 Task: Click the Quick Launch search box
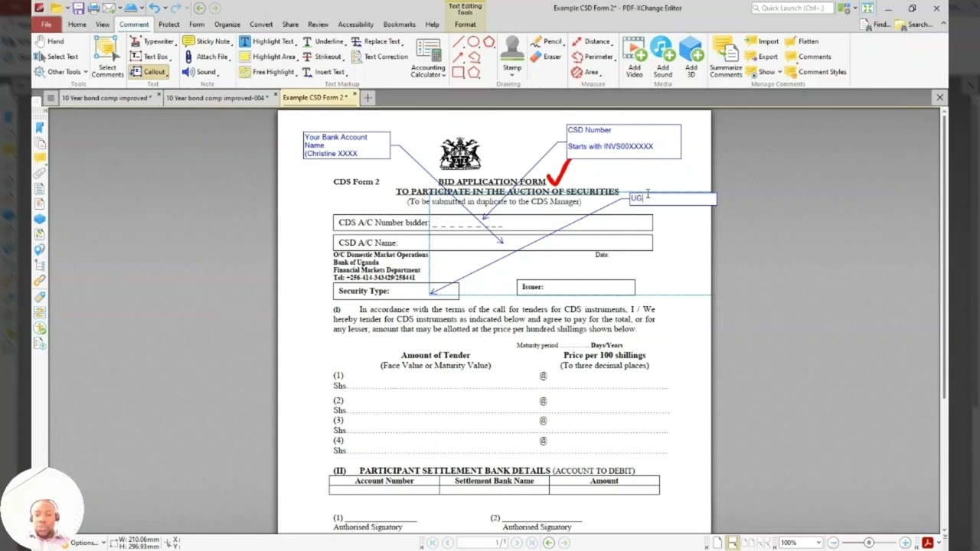pyautogui.click(x=792, y=8)
